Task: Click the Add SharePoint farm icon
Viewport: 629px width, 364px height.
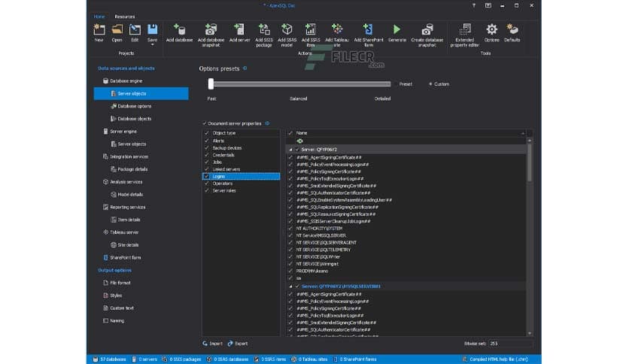Action: 368,29
